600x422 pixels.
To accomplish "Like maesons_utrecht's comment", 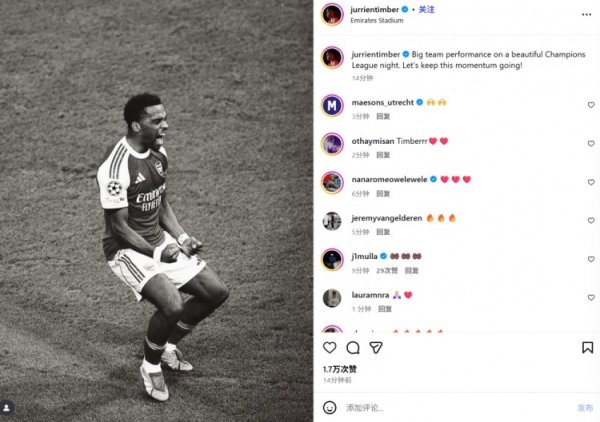I will pyautogui.click(x=590, y=104).
